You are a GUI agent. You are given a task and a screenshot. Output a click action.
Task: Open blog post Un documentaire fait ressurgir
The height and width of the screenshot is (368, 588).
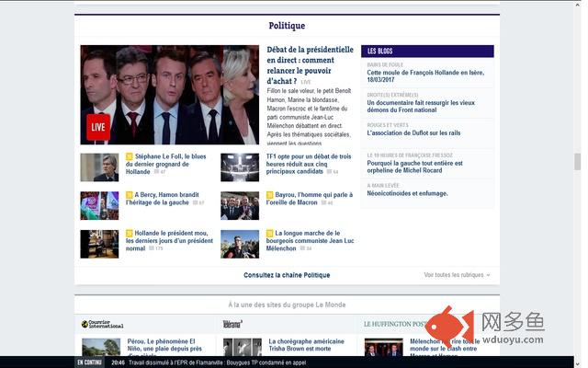[421, 107]
